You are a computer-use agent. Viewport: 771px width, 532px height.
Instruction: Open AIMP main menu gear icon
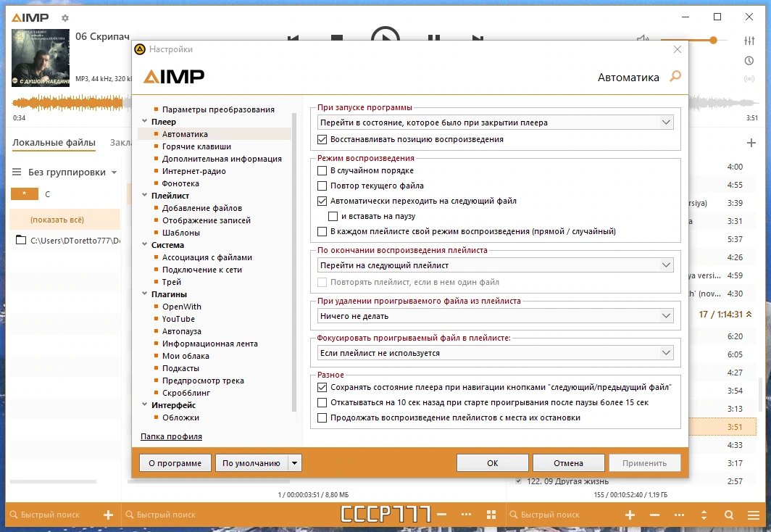(x=65, y=18)
